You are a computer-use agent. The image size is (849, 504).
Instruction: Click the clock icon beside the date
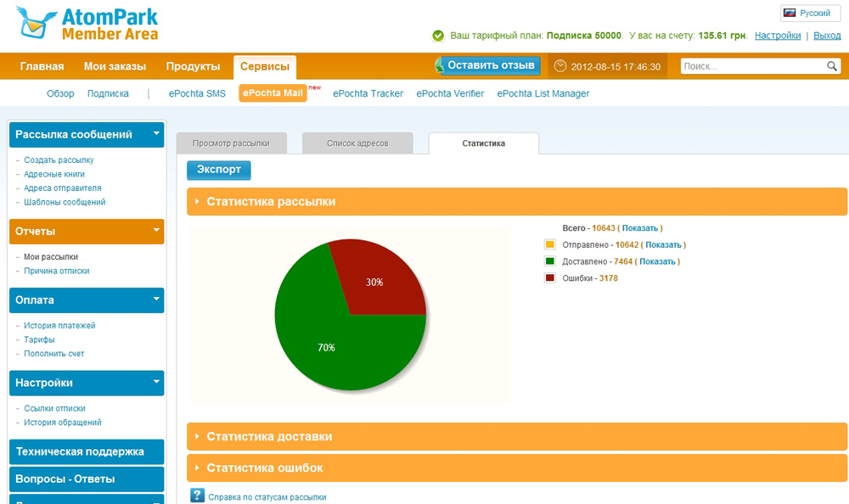(561, 66)
